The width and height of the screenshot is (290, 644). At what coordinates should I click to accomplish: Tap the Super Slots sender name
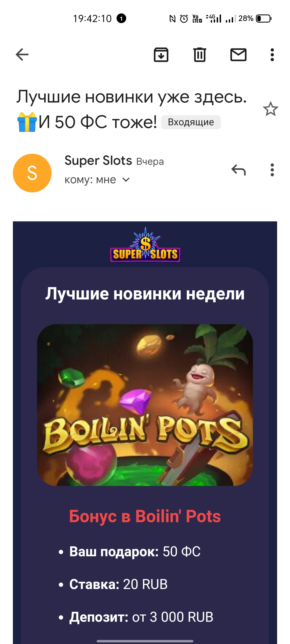click(x=98, y=160)
